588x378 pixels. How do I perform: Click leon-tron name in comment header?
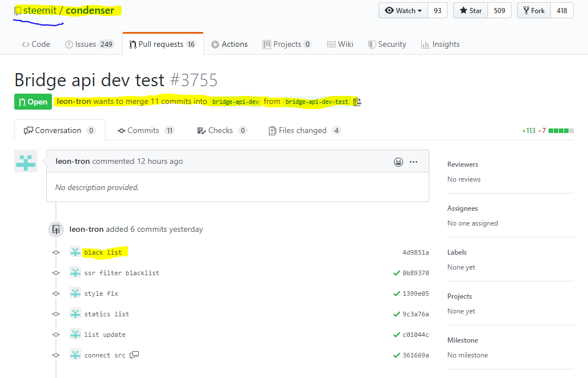pyautogui.click(x=73, y=161)
